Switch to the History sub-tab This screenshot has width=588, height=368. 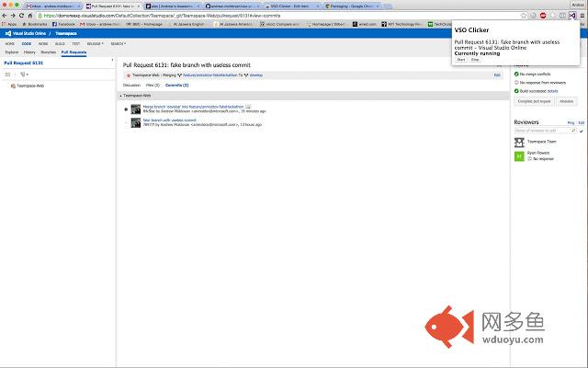[29, 52]
